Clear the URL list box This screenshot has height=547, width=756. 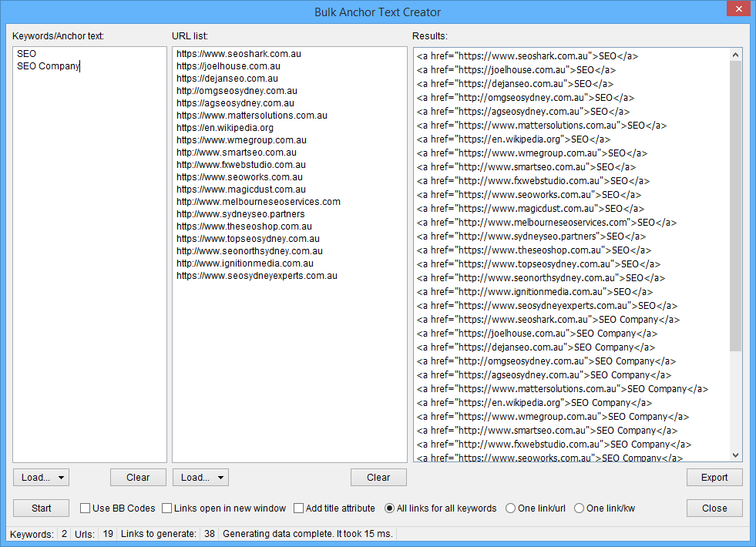(378, 478)
